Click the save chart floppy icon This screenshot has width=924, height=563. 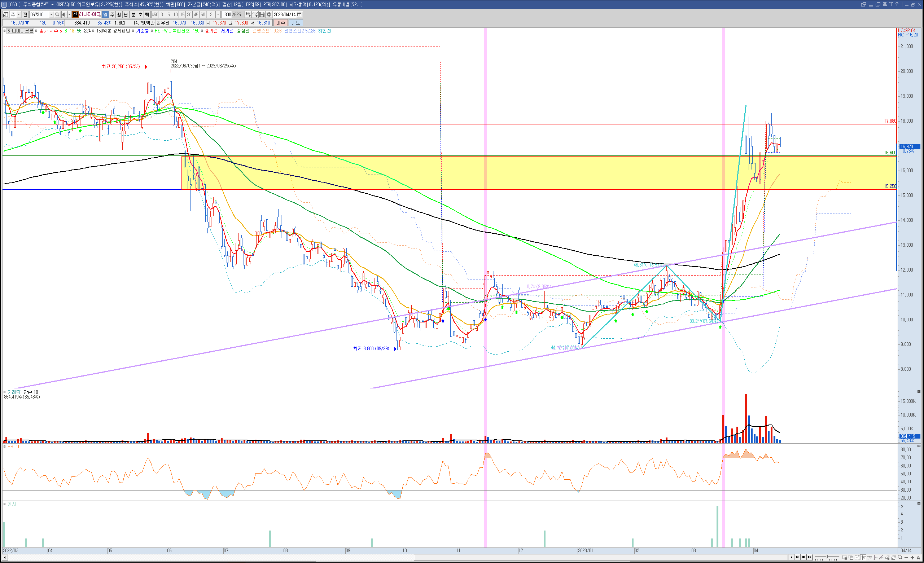(262, 14)
